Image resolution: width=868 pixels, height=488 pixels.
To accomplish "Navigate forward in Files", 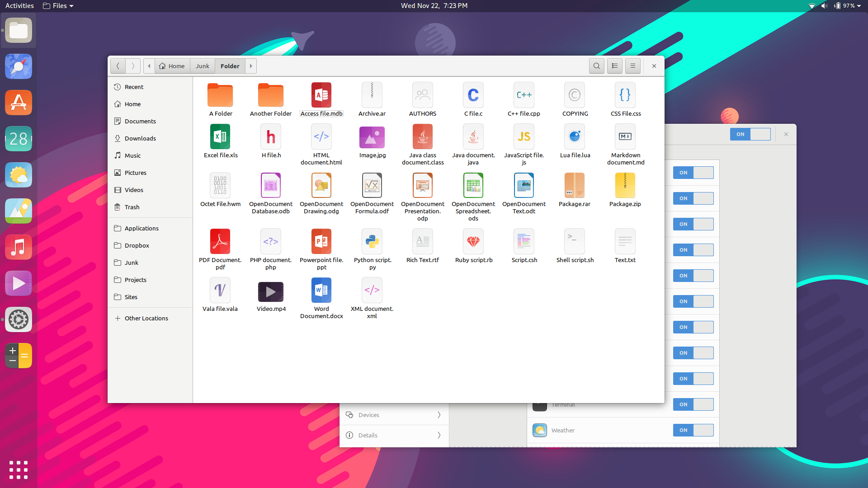I will (133, 66).
